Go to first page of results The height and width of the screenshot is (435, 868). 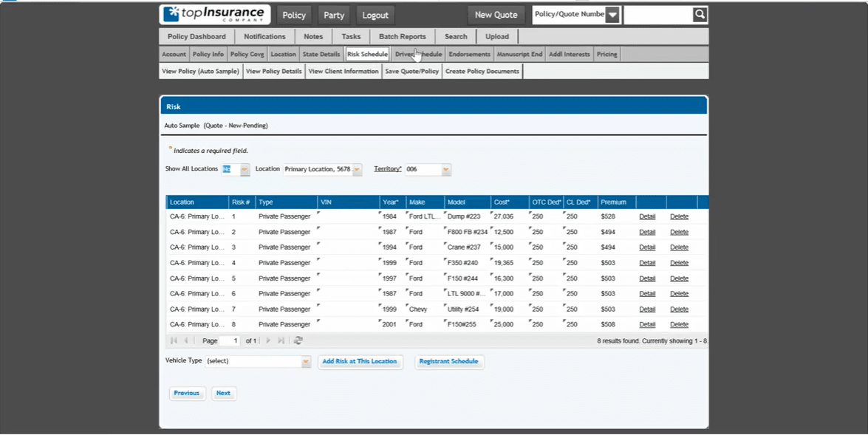point(174,340)
